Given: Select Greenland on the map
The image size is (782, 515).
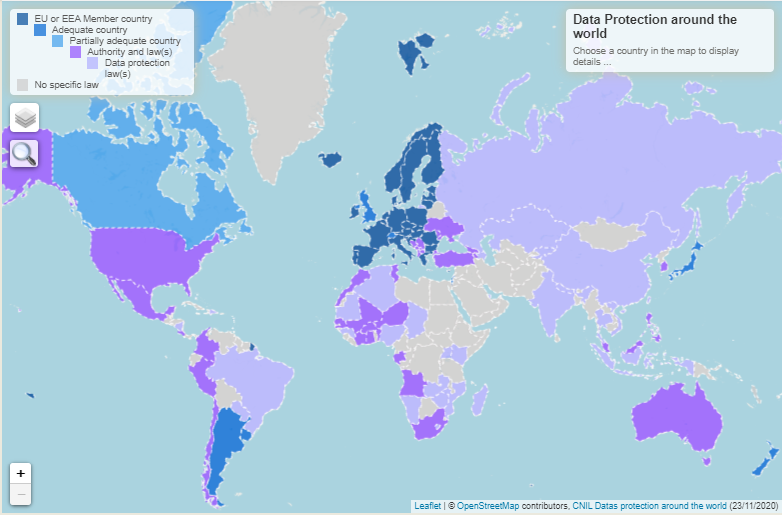Looking at the screenshot, I should click(x=279, y=80).
